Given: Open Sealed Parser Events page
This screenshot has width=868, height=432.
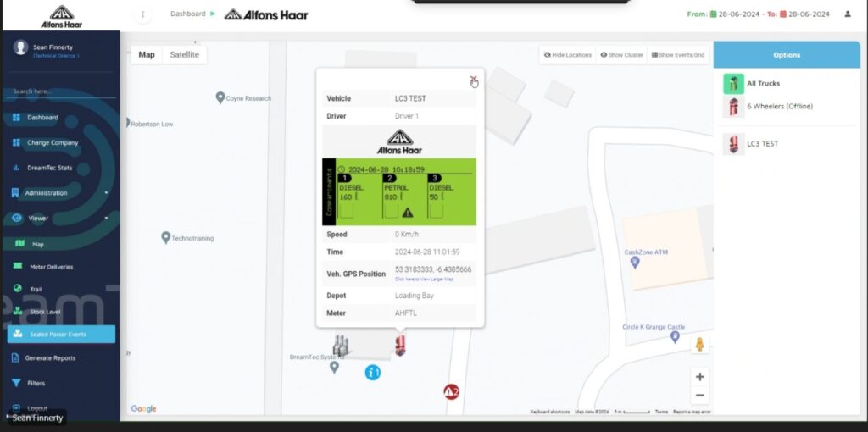Looking at the screenshot, I should pos(61,334).
